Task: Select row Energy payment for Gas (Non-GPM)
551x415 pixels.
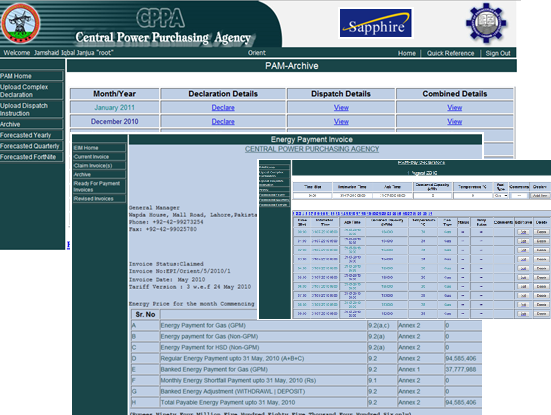Action: tap(306, 336)
